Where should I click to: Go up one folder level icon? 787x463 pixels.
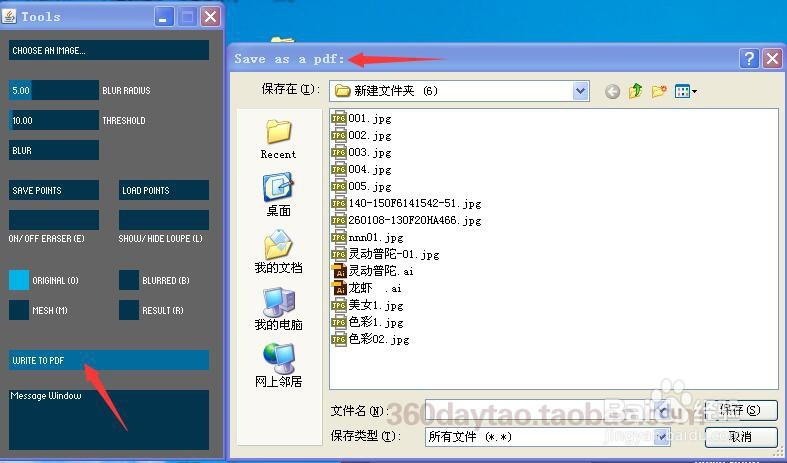pyautogui.click(x=635, y=91)
